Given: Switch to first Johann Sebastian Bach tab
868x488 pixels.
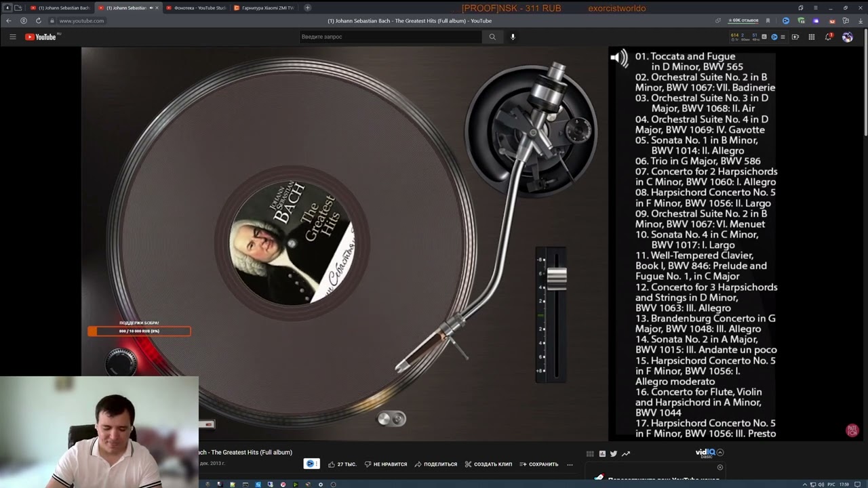Looking at the screenshot, I should pyautogui.click(x=60, y=7).
